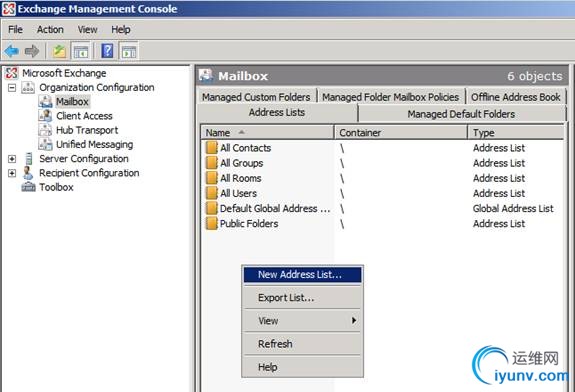The height and width of the screenshot is (392, 575).
Task: Click the Type column header
Action: [516, 132]
